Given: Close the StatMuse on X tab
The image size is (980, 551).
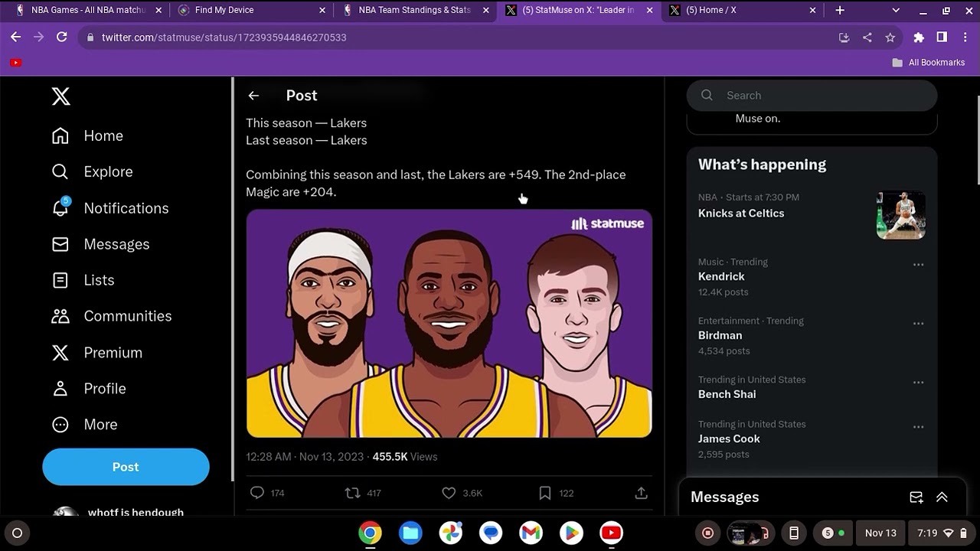Looking at the screenshot, I should 650,10.
